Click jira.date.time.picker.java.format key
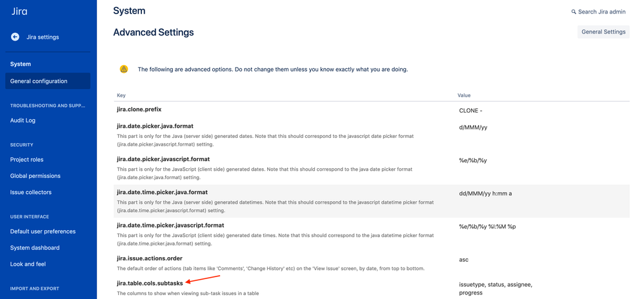Viewport: 644px width, 299px height. [x=162, y=192]
